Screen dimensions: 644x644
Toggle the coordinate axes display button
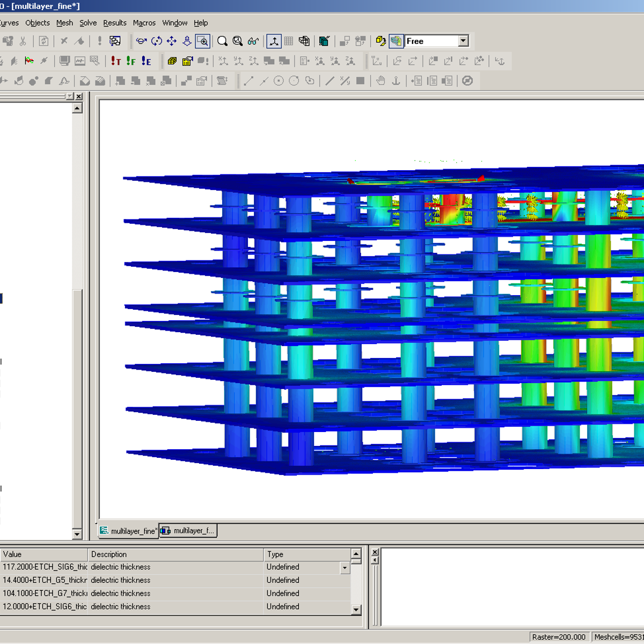274,41
